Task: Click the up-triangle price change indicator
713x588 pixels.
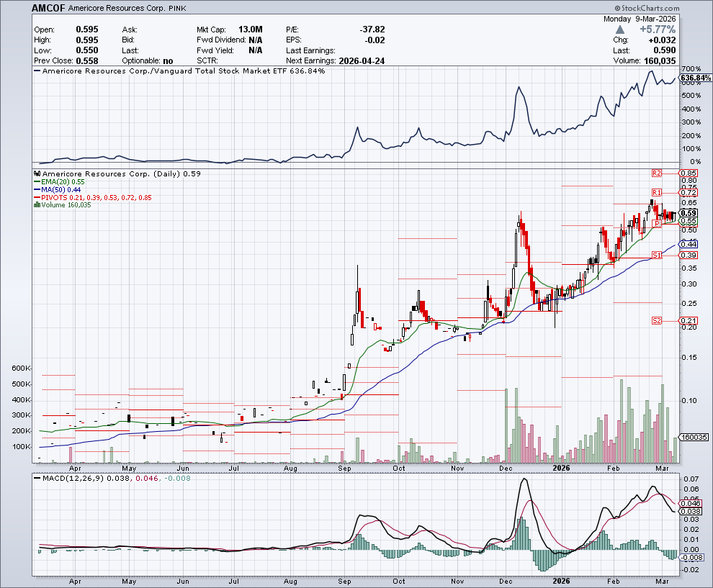Action: [x=619, y=30]
